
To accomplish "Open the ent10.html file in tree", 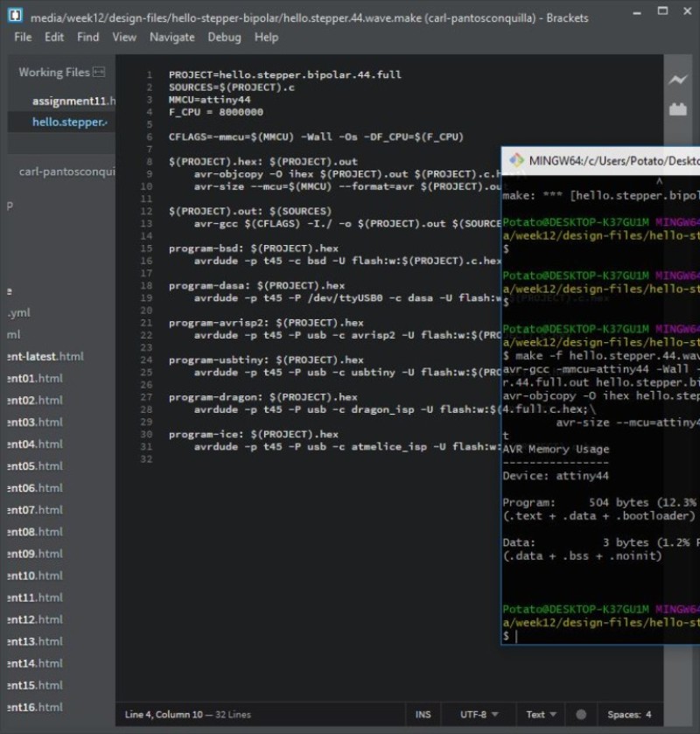I will click(35, 576).
